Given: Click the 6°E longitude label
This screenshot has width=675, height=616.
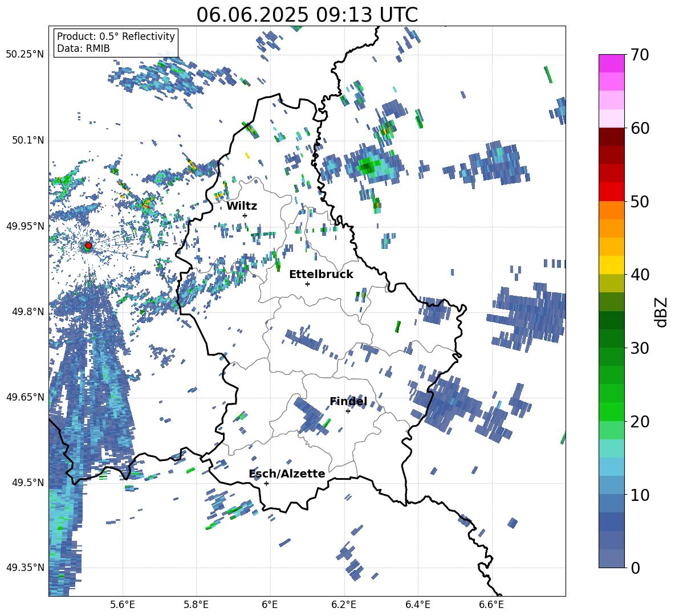Looking at the screenshot, I should (x=270, y=605).
